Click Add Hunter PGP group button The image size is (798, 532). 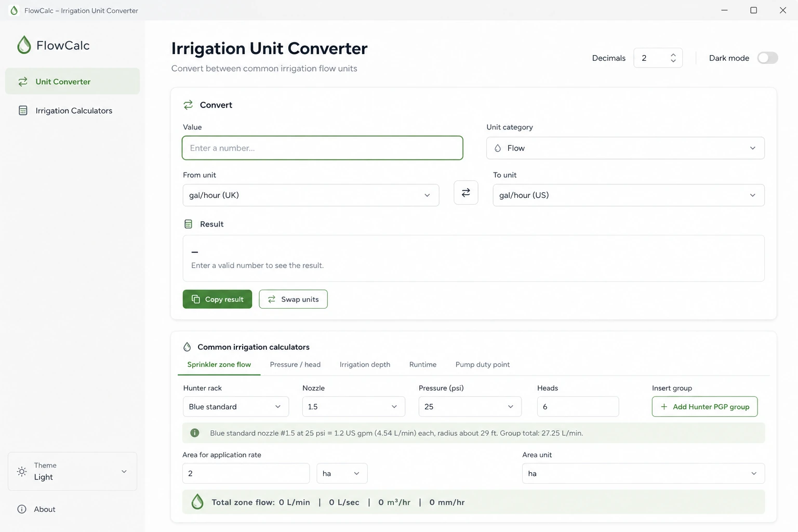click(x=704, y=407)
